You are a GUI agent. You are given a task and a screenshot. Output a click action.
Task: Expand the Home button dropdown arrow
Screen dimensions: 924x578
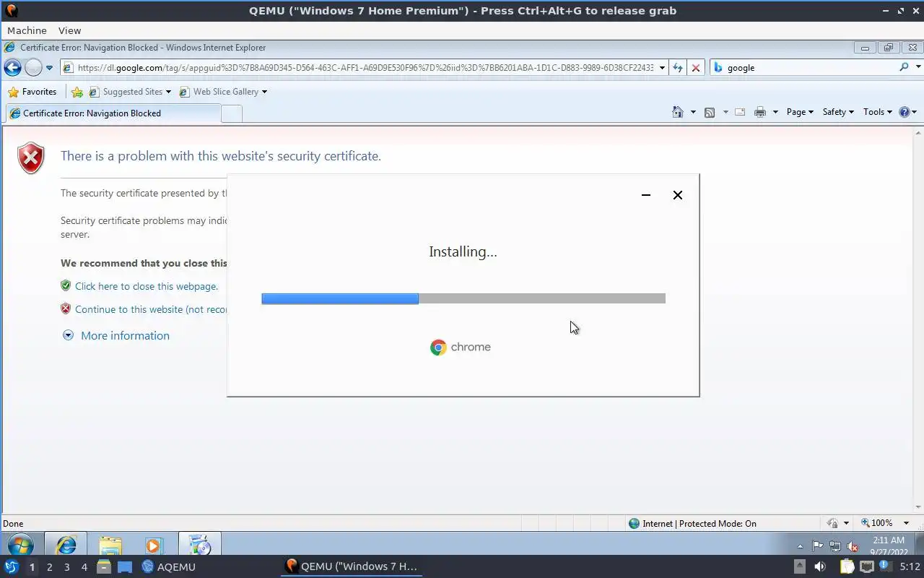(x=693, y=112)
